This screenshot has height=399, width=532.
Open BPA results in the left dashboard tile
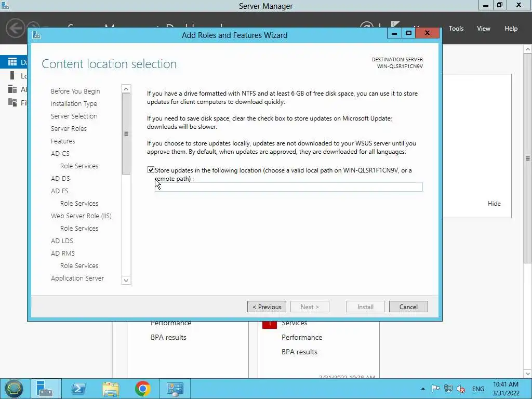click(x=169, y=337)
